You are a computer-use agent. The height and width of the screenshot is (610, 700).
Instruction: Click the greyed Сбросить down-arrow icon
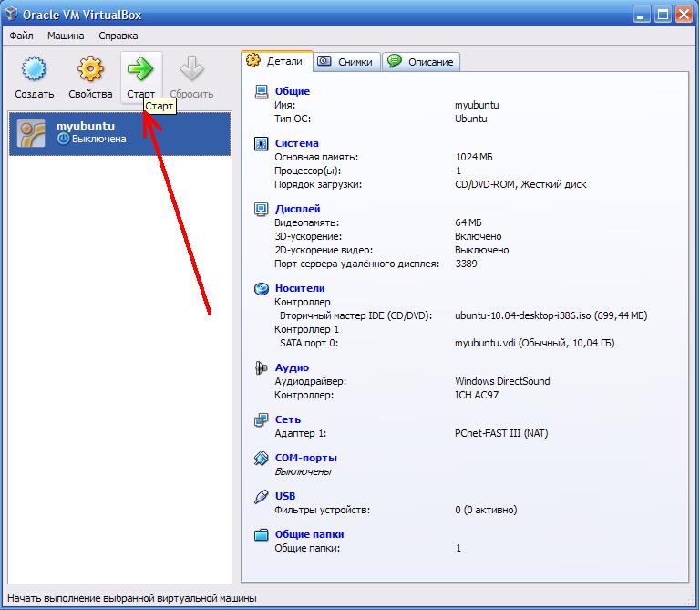[191, 68]
